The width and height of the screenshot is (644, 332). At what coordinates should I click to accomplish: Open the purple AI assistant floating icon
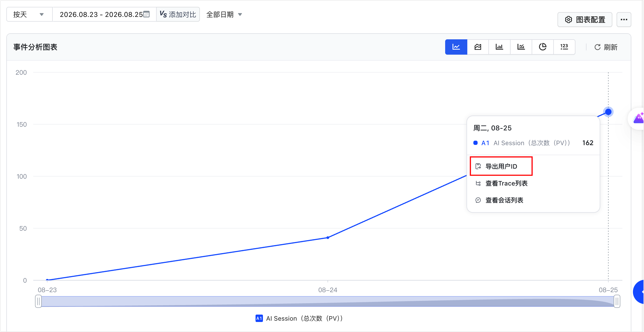point(638,118)
